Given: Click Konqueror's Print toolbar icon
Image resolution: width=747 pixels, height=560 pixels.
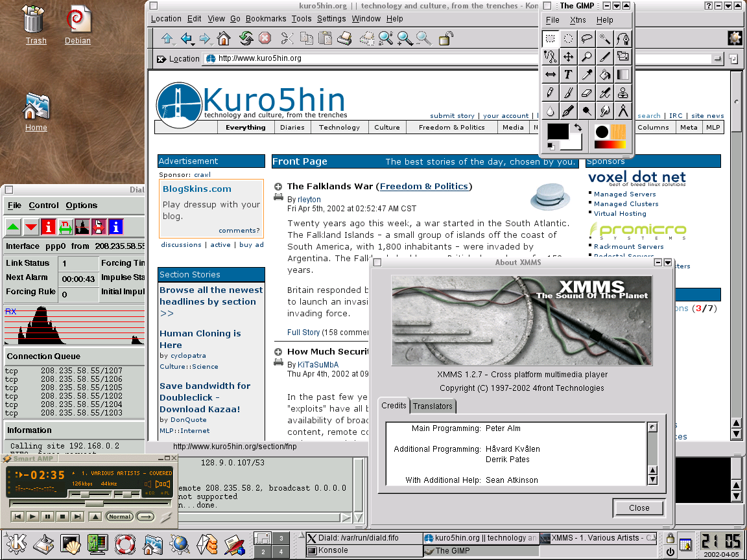Looking at the screenshot, I should [344, 38].
